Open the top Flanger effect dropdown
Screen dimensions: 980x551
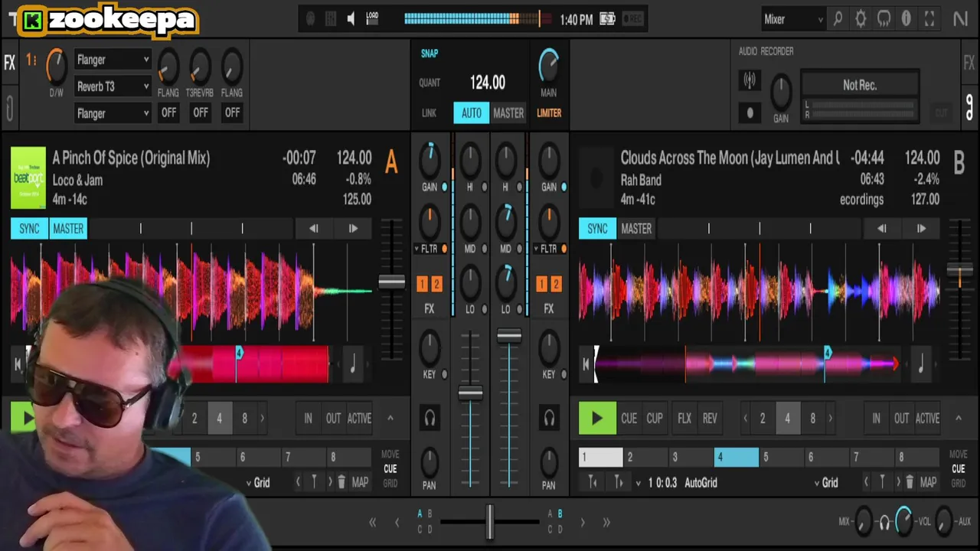(113, 60)
